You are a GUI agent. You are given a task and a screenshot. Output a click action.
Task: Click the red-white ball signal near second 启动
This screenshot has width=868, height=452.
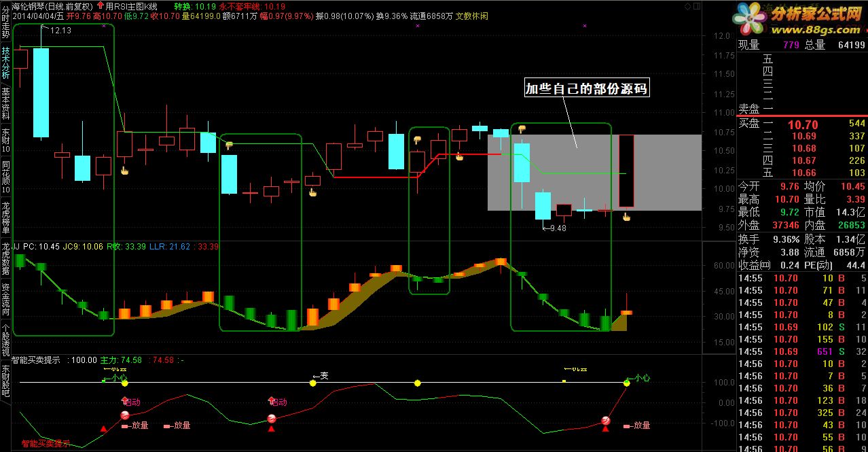tap(272, 418)
